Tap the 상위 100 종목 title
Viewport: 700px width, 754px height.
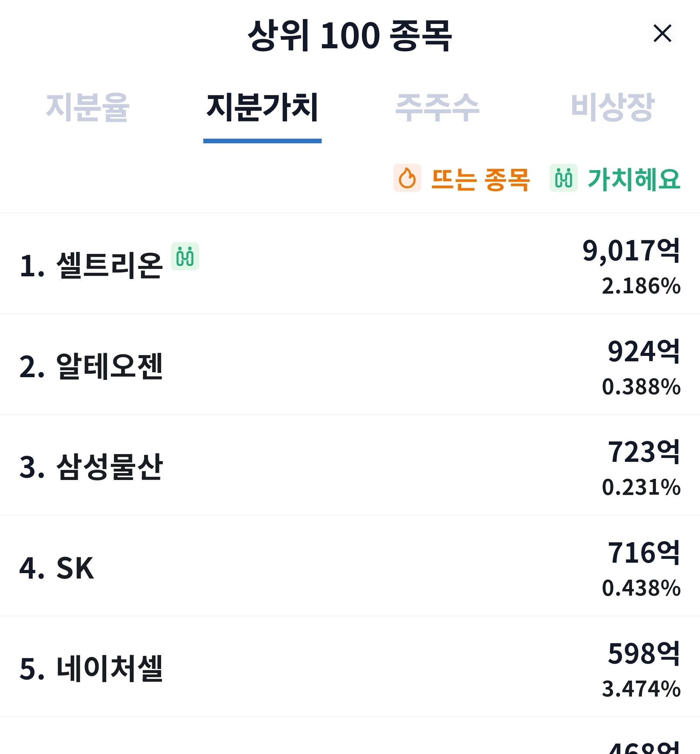(350, 35)
